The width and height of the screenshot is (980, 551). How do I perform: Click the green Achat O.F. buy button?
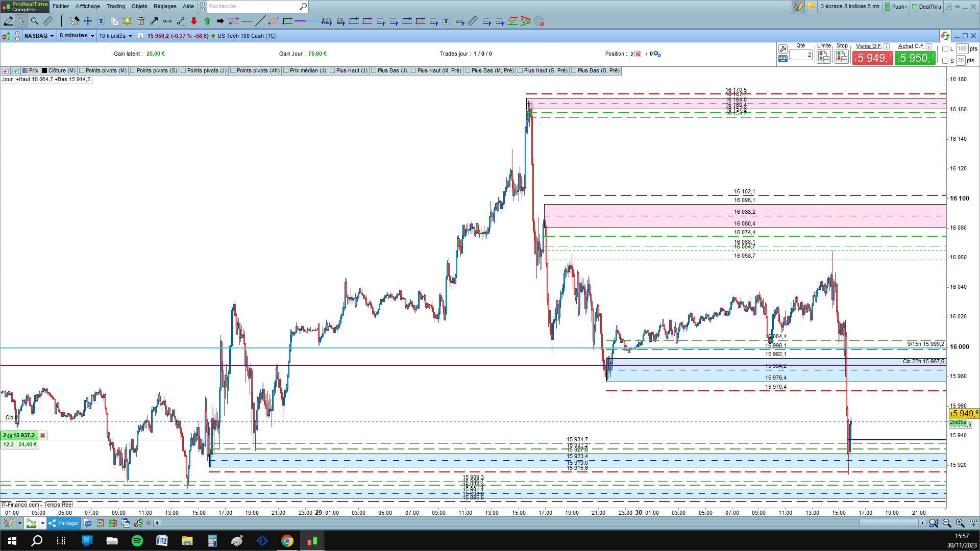pyautogui.click(x=915, y=58)
